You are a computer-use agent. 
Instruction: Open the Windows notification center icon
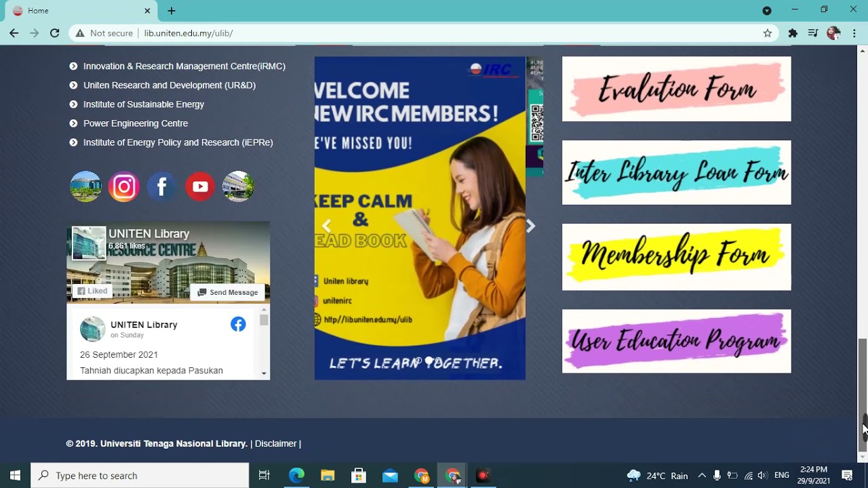[x=847, y=475]
